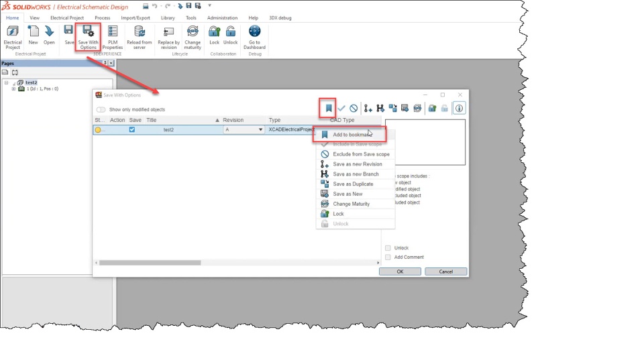Screen dimensions: 644x362
Task: Open quick access toolbar customize dropdown
Action: [x=209, y=6]
